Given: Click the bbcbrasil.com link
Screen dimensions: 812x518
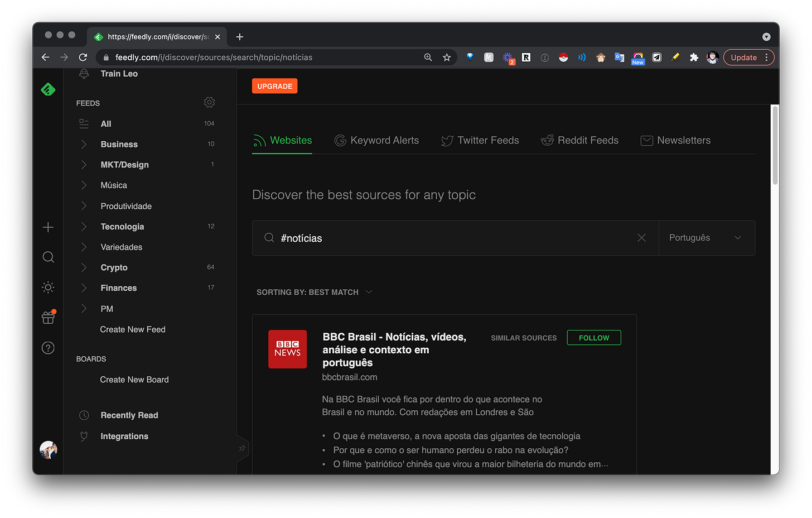Looking at the screenshot, I should point(350,377).
